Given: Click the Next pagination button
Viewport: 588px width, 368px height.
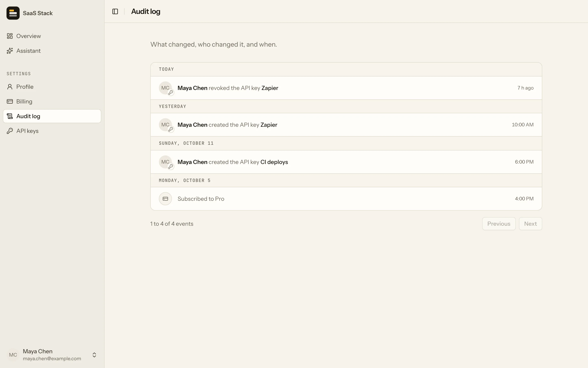Looking at the screenshot, I should click(x=530, y=224).
